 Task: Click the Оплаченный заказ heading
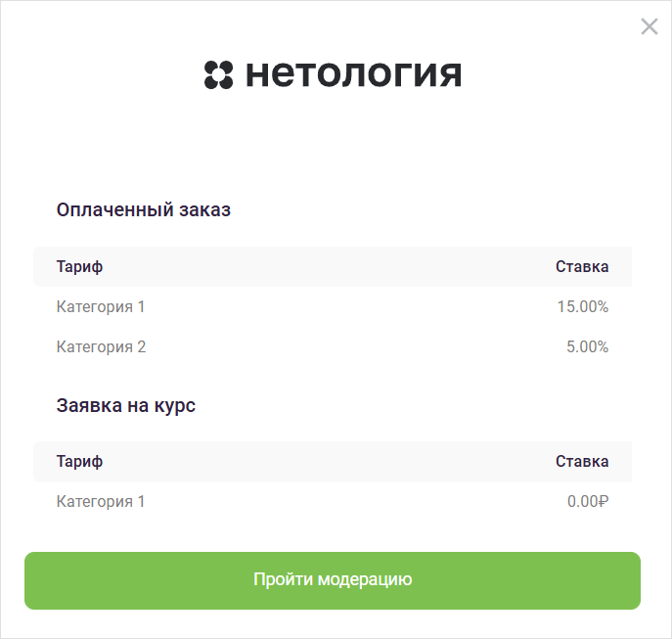click(x=144, y=209)
